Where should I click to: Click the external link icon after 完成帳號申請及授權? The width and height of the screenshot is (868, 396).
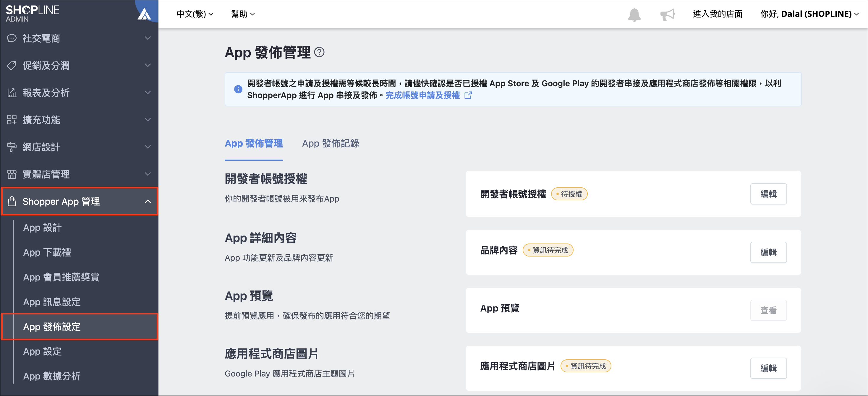pyautogui.click(x=468, y=95)
